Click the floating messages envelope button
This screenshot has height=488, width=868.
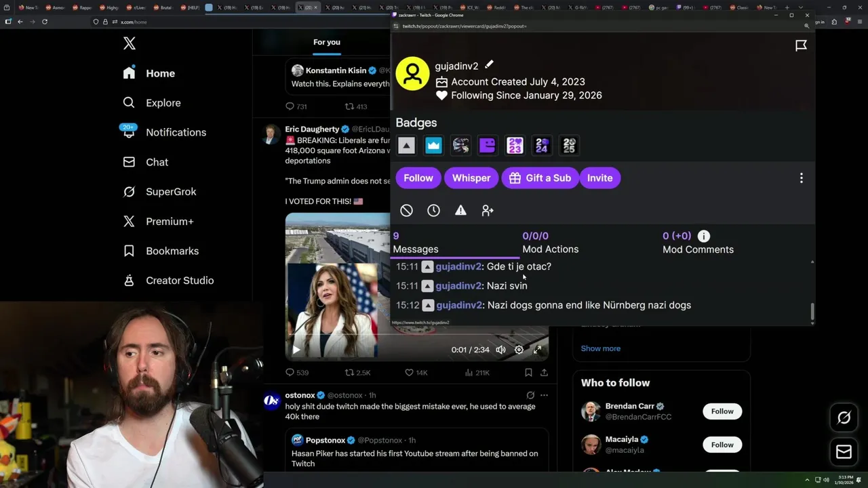pyautogui.click(x=844, y=452)
